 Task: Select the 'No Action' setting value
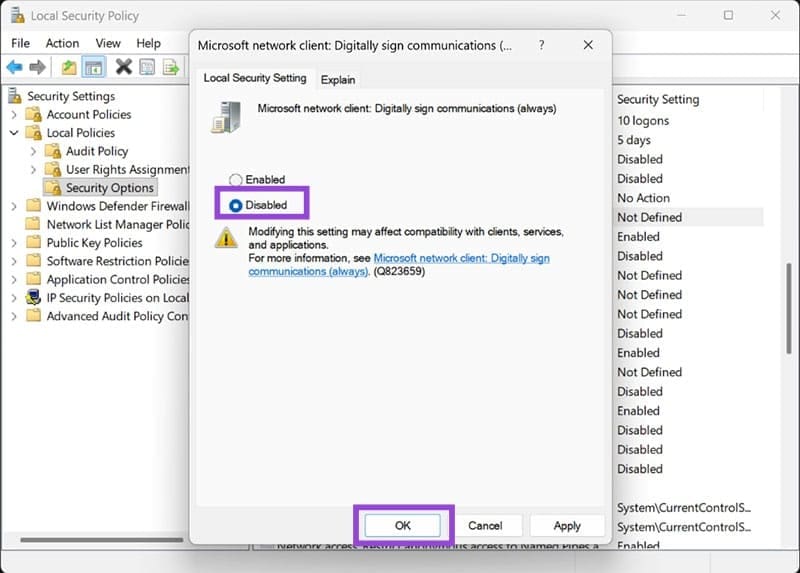pos(643,198)
